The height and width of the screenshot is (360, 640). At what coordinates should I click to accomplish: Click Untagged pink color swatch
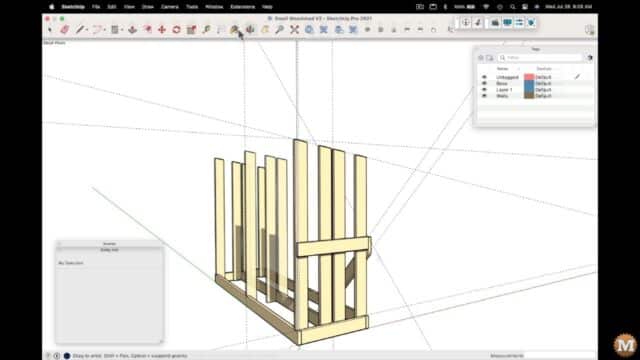[529, 77]
